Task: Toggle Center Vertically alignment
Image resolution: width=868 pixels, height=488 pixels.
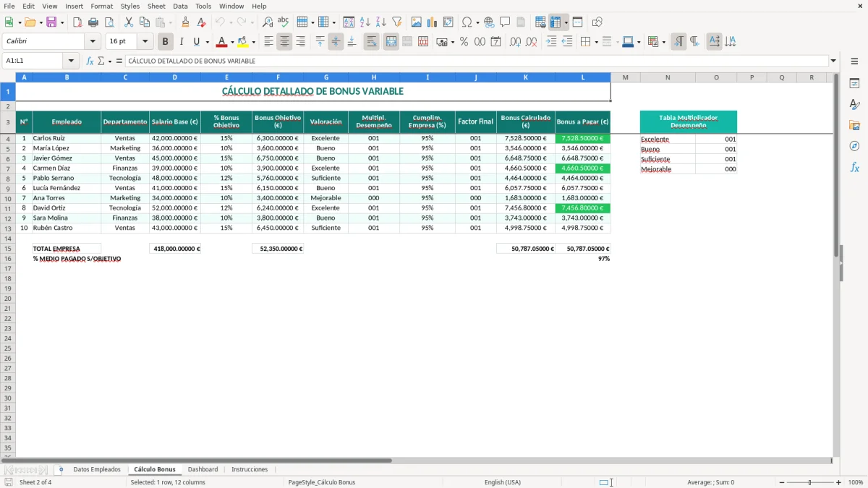Action: [x=336, y=42]
